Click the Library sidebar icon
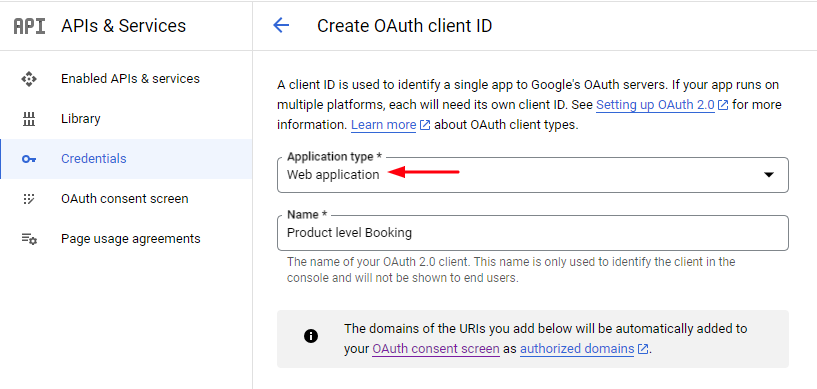Image resolution: width=817 pixels, height=389 pixels. 29,119
